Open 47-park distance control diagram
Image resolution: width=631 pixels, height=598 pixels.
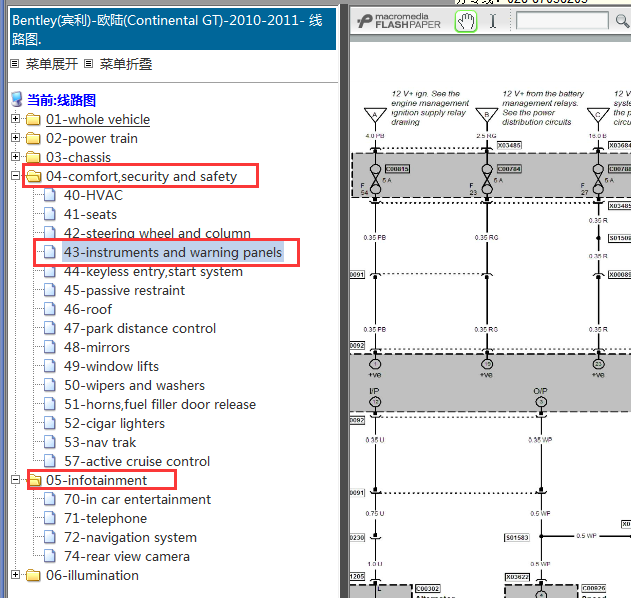(140, 328)
